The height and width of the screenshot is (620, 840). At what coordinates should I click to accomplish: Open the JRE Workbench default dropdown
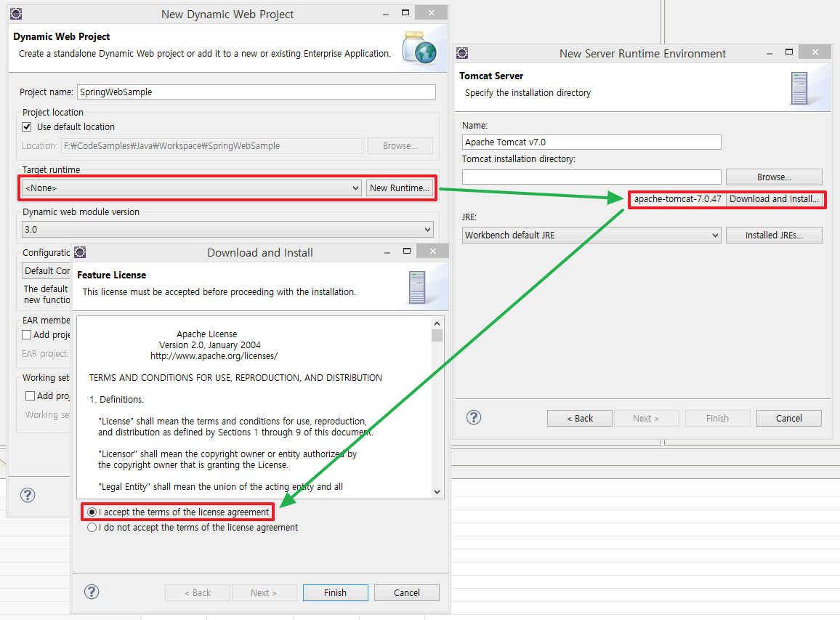pyautogui.click(x=591, y=235)
